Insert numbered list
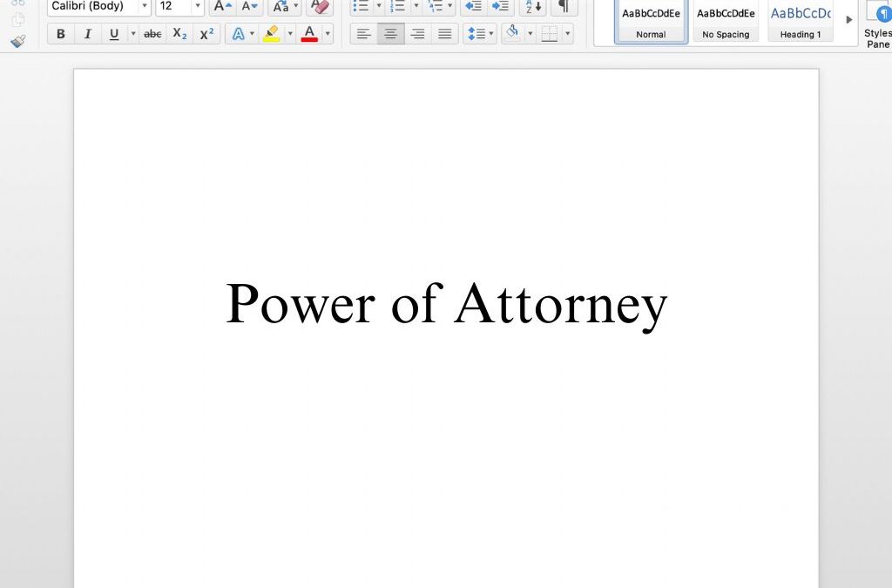Viewport: 892px width, 588px height. coord(398,6)
